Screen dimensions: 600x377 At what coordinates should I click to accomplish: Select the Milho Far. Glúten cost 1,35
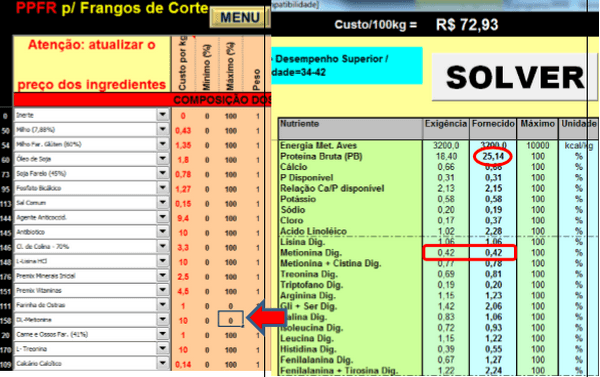[183, 145]
